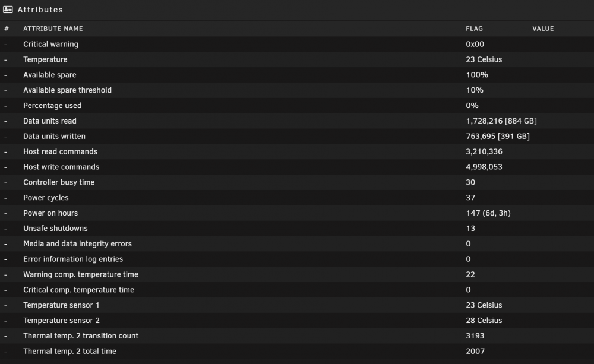Select the Temperature attribute row
This screenshot has height=364, width=594.
tap(297, 59)
